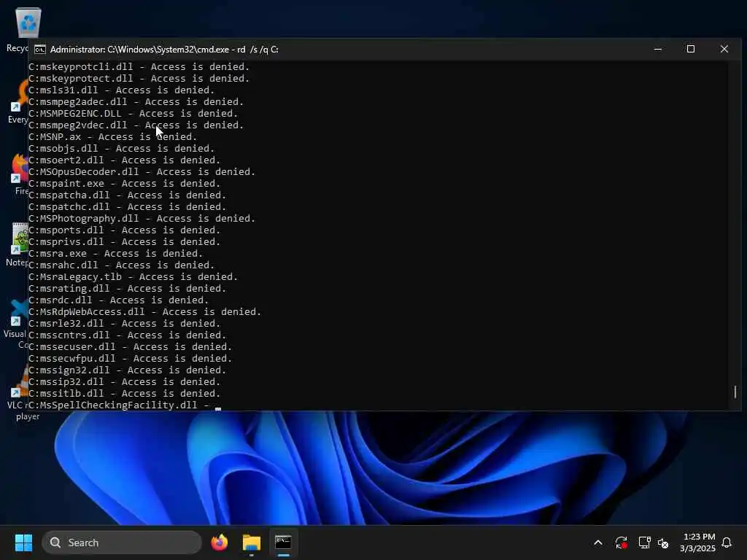Select the Notepad++ desktop shortcut

pos(18,245)
